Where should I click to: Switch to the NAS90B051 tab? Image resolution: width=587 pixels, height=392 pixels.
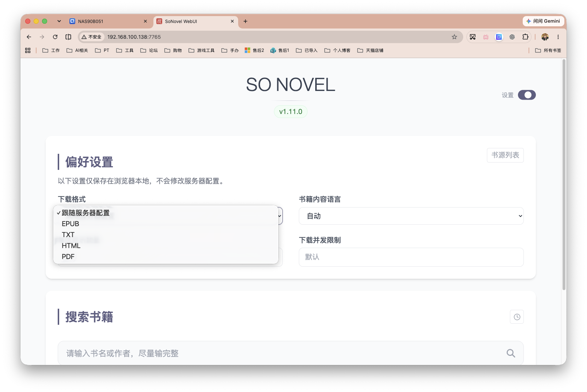click(108, 21)
